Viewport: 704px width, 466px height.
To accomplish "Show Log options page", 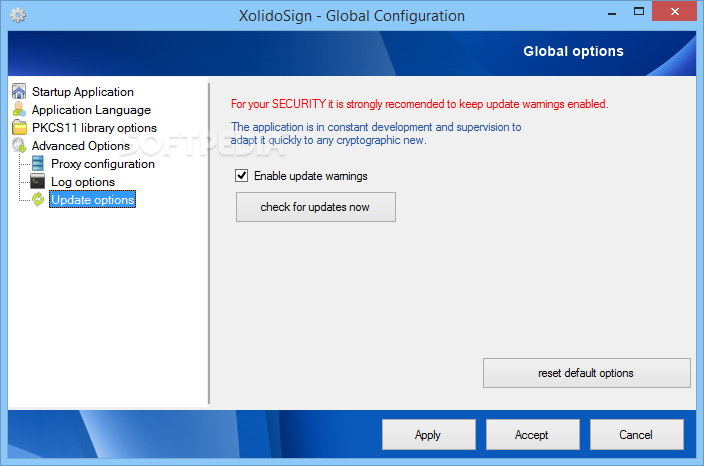I will pyautogui.click(x=83, y=181).
